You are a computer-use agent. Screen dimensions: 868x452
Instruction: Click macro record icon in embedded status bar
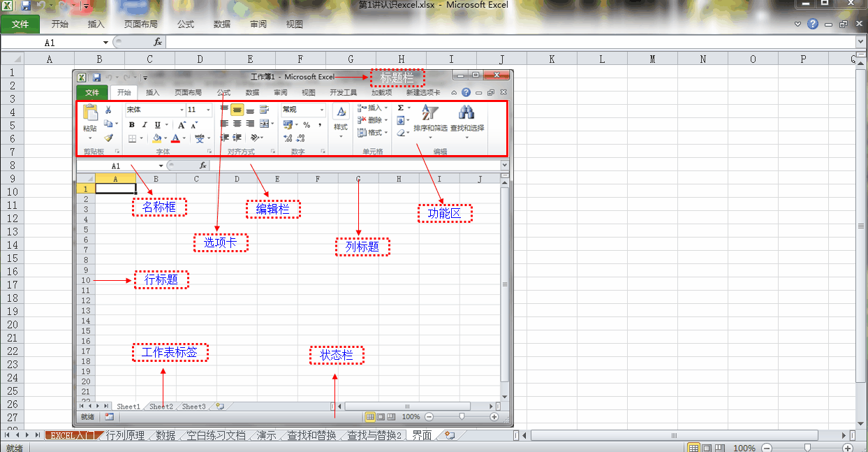[109, 416]
